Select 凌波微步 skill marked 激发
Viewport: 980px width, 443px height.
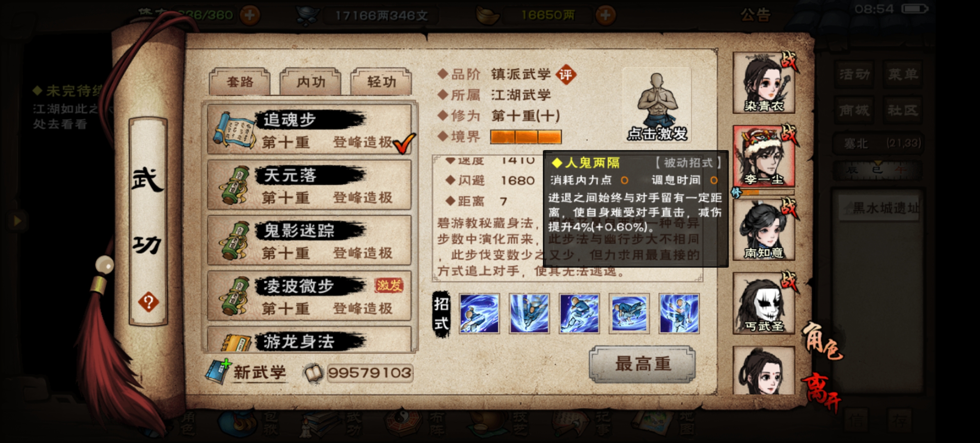309,296
